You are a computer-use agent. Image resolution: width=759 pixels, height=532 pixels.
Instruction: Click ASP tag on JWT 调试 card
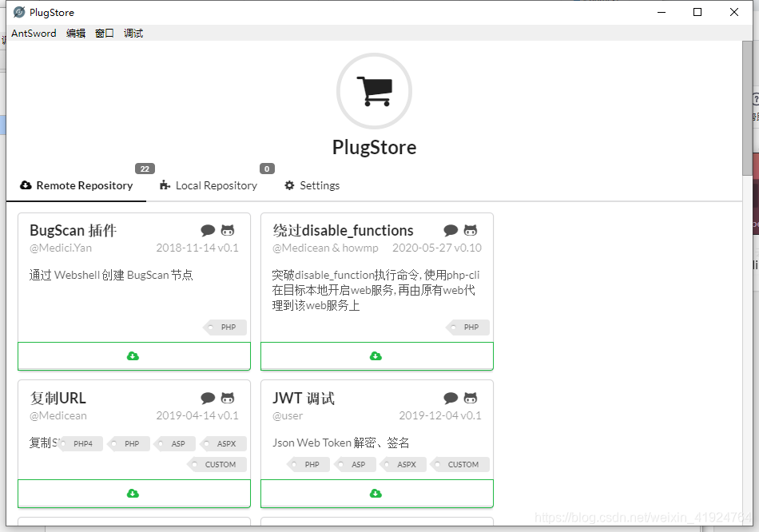click(356, 464)
